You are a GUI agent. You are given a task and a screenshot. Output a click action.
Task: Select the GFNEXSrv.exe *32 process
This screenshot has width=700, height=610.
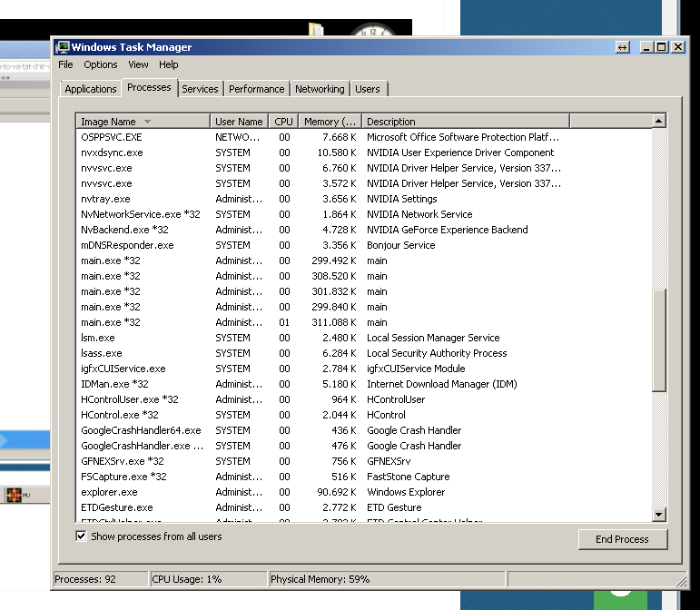(364, 461)
